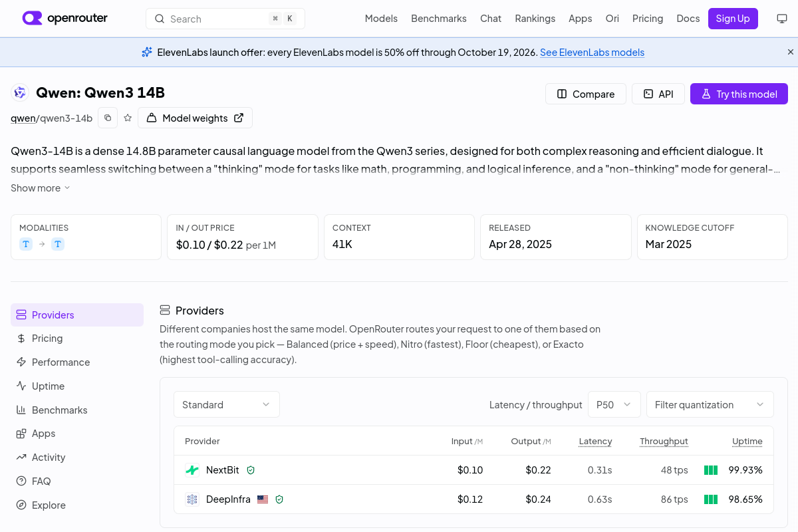Click the DeepInfra US flag icon

[x=263, y=499]
